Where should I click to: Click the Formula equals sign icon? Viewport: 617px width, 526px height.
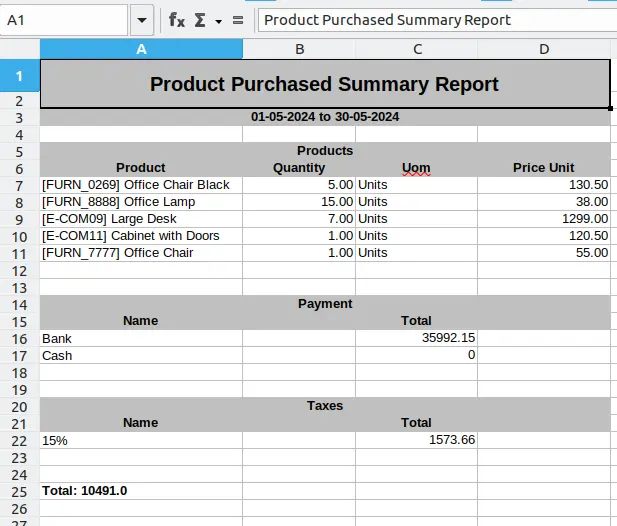point(237,20)
